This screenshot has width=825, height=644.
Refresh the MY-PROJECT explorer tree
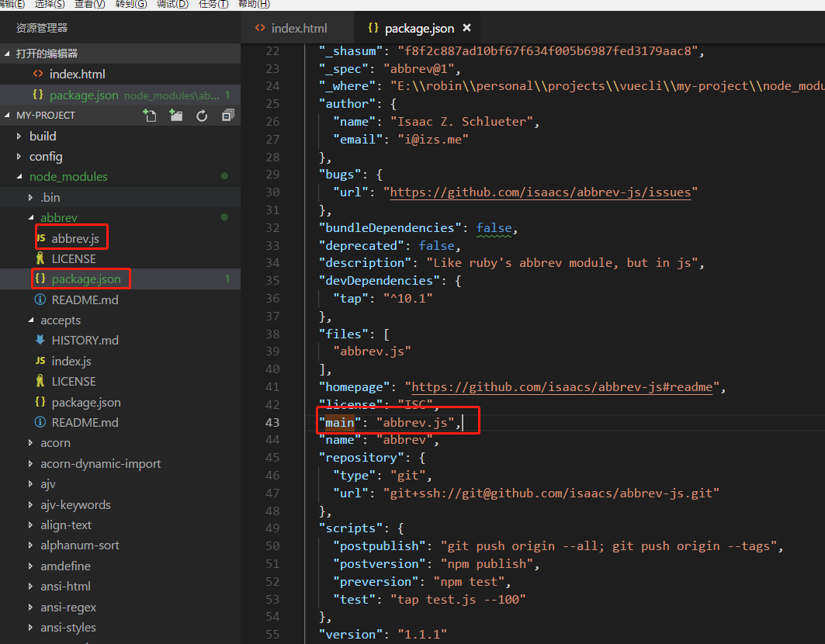pos(202,116)
